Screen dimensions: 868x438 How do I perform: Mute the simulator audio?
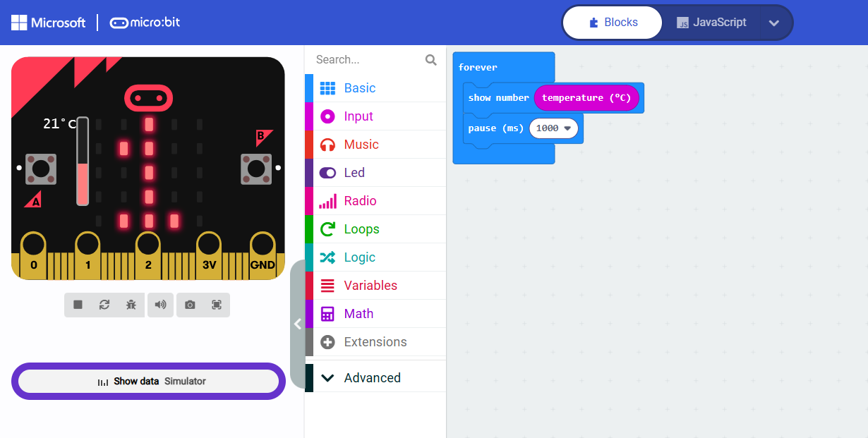[161, 305]
